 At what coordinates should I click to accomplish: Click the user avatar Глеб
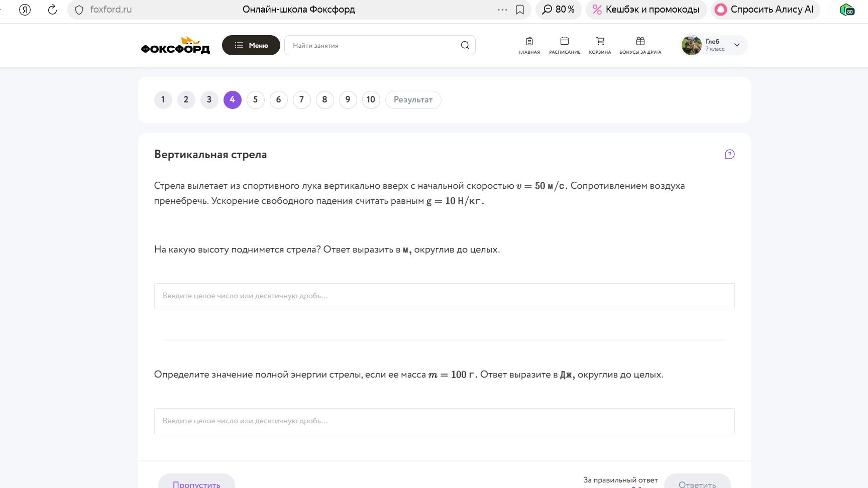point(692,45)
